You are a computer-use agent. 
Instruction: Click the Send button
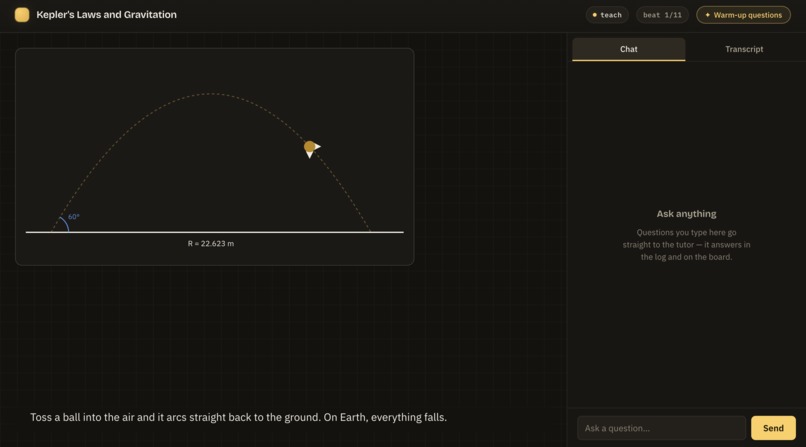click(773, 428)
